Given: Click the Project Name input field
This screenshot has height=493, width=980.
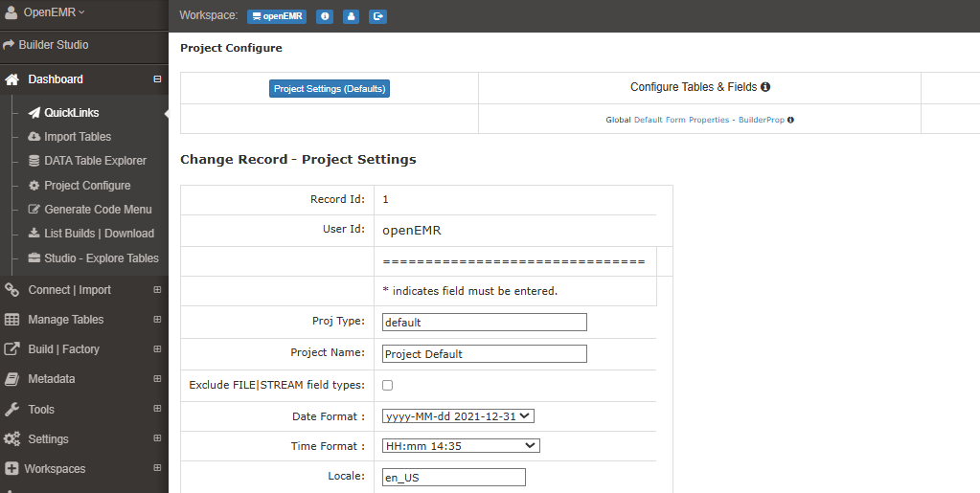Looking at the screenshot, I should pyautogui.click(x=485, y=353).
